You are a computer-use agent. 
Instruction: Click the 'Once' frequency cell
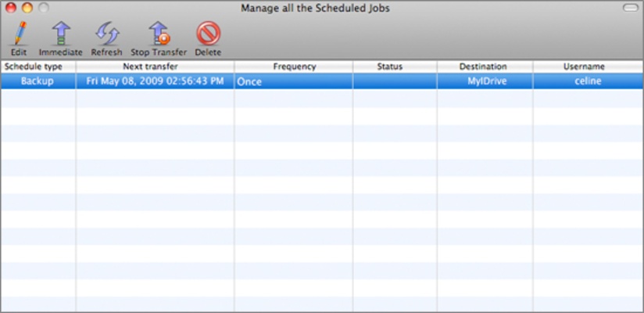(294, 81)
